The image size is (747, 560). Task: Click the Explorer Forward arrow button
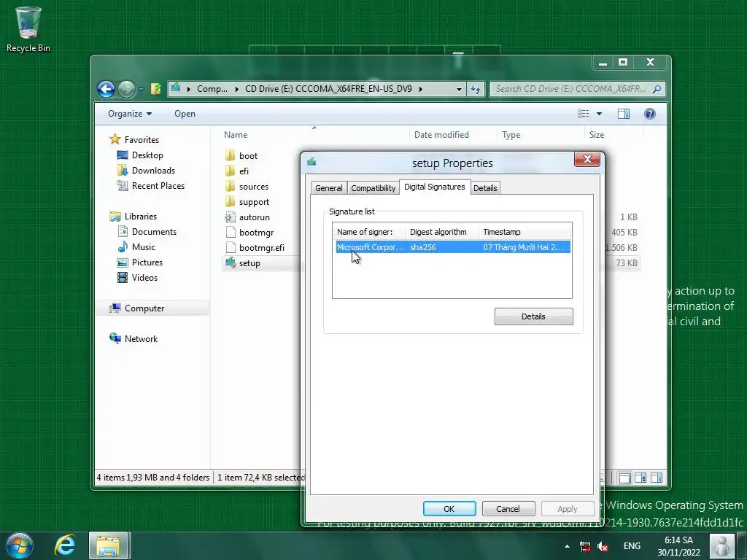coord(126,89)
